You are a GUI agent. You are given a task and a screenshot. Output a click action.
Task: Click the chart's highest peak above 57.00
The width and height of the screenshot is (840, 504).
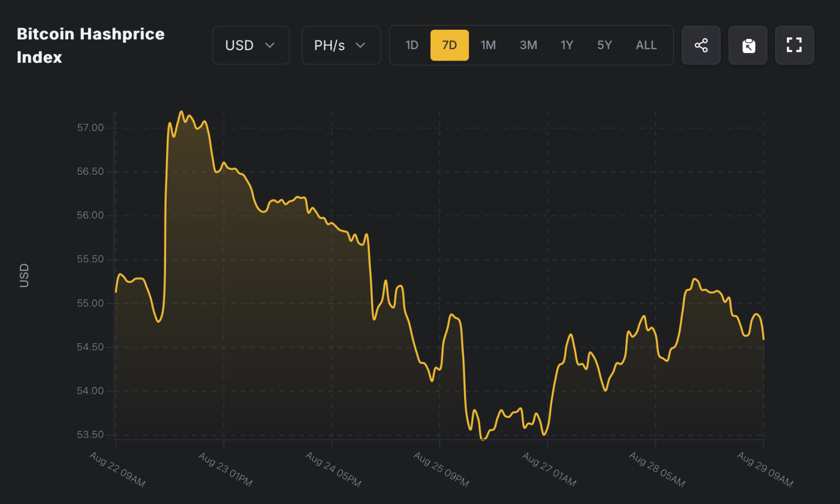pos(181,112)
